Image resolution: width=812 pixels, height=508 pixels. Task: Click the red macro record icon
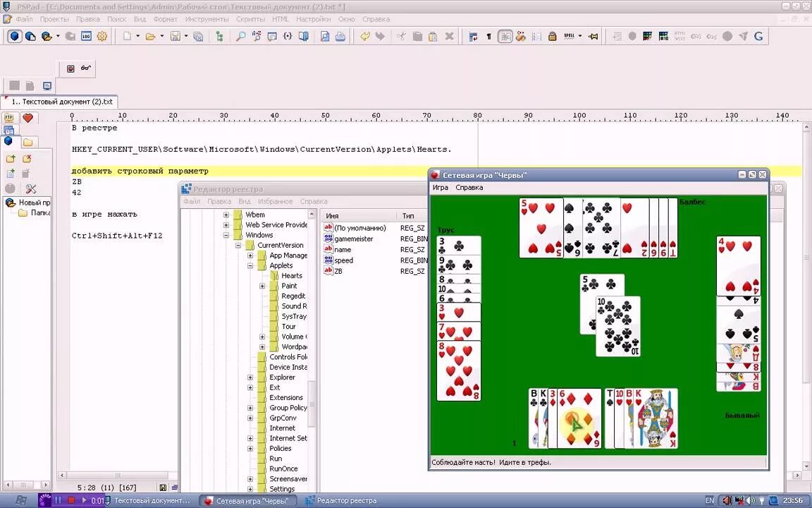[70, 68]
